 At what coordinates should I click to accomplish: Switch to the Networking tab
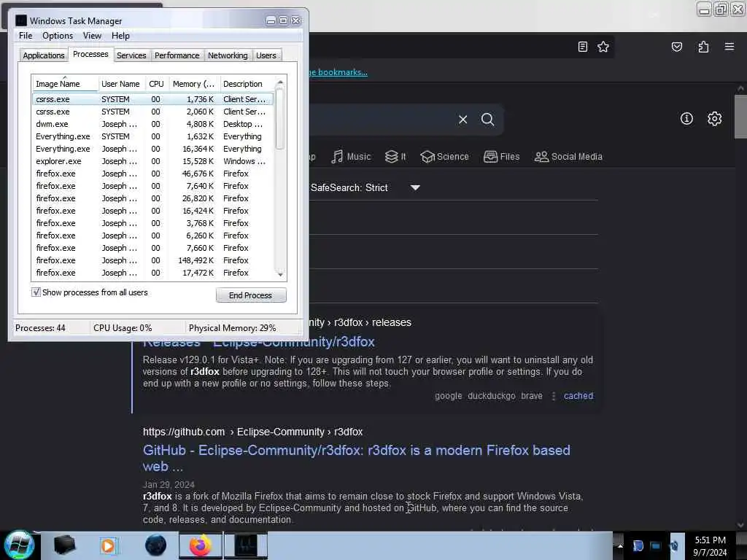point(228,55)
